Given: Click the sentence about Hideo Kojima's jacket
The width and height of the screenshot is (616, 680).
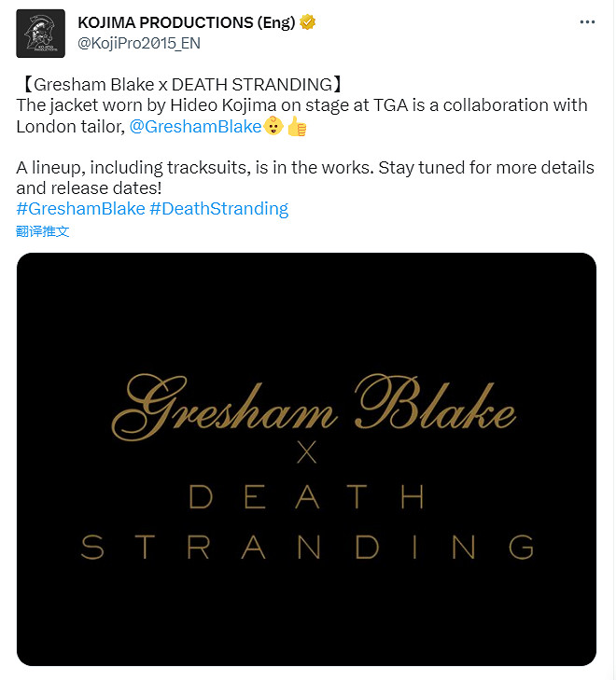Looking at the screenshot, I should pos(301,104).
